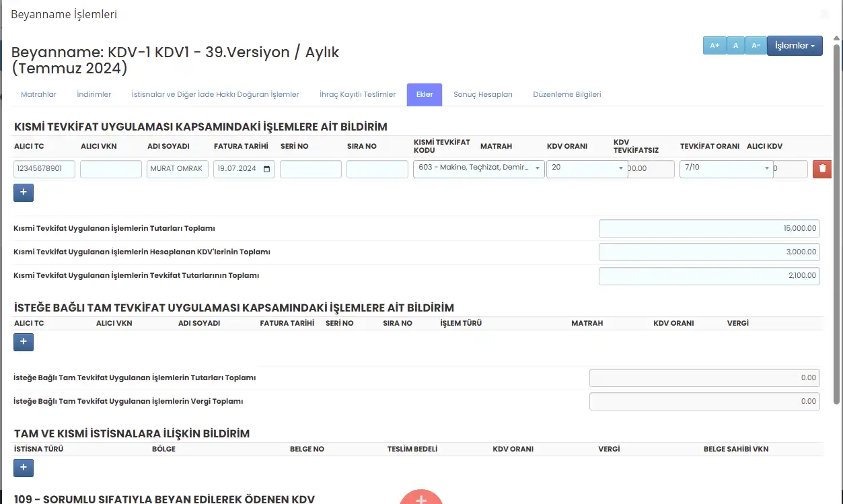Viewport: 843px width, 504px height.
Task: Go to the İndirimler tab
Action: (94, 95)
